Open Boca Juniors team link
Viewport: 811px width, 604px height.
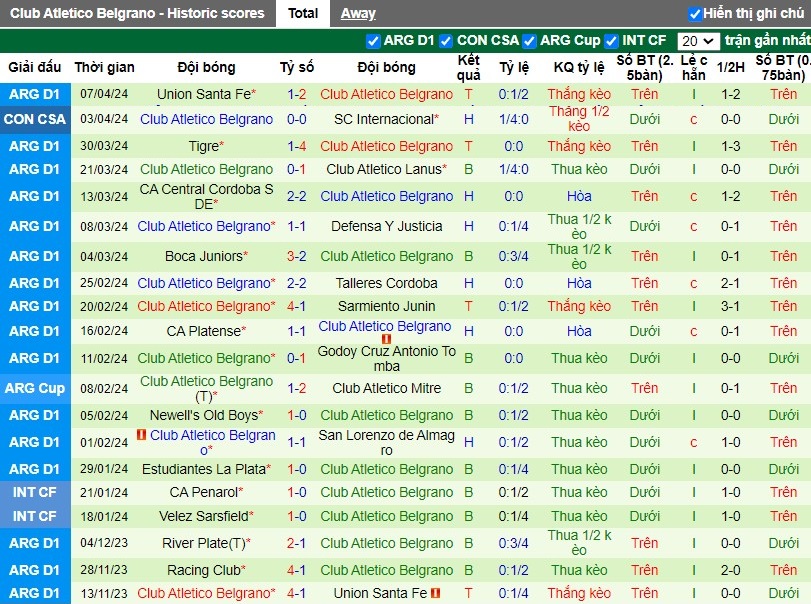point(206,256)
